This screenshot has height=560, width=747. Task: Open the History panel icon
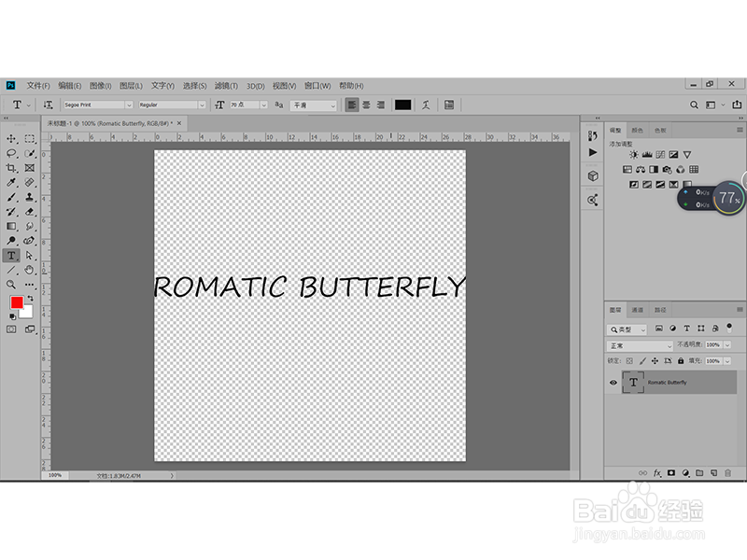[593, 135]
